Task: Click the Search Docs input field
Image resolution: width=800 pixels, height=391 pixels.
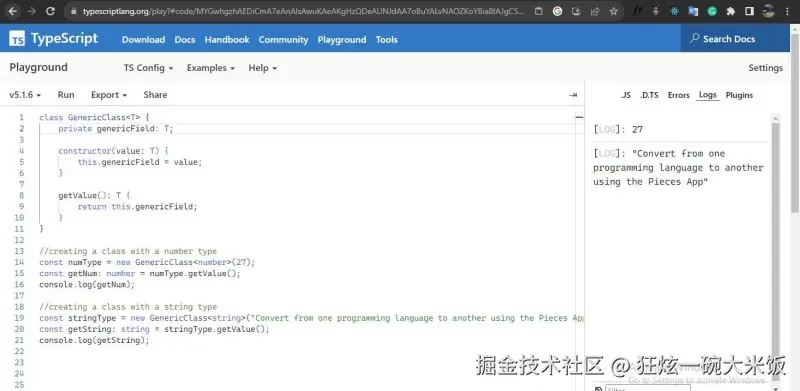Action: tap(735, 39)
